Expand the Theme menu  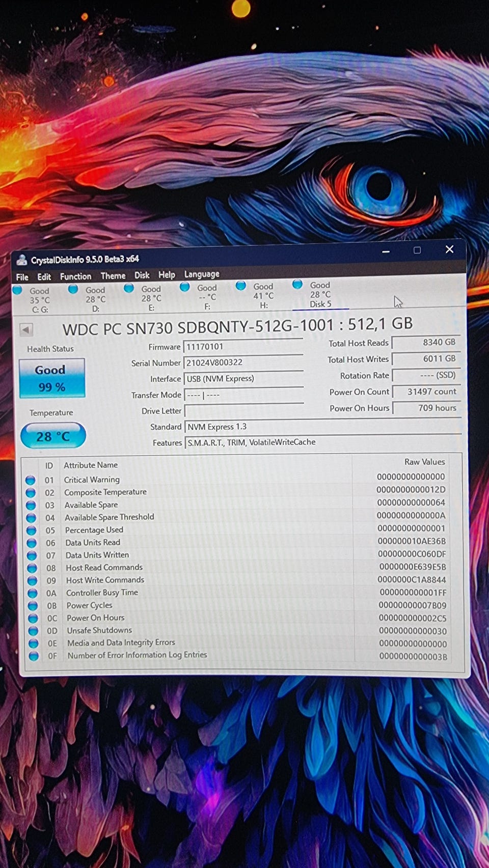113,276
